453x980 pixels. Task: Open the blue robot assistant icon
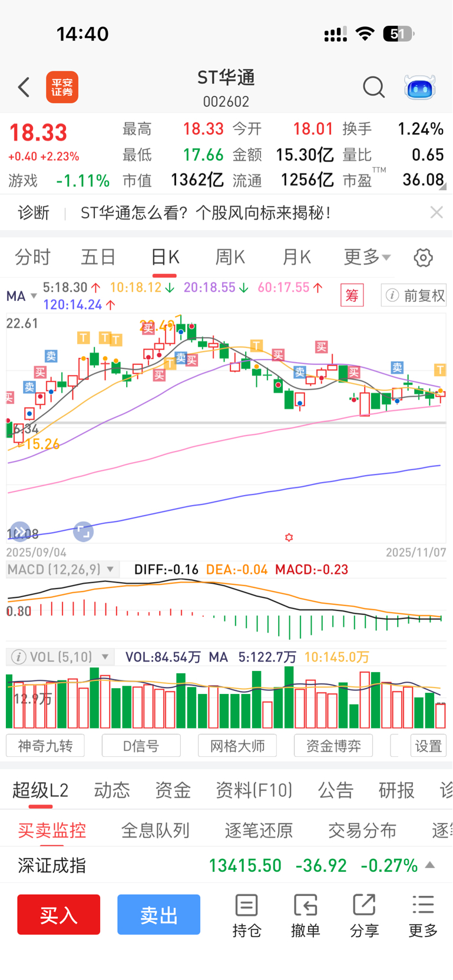(419, 88)
